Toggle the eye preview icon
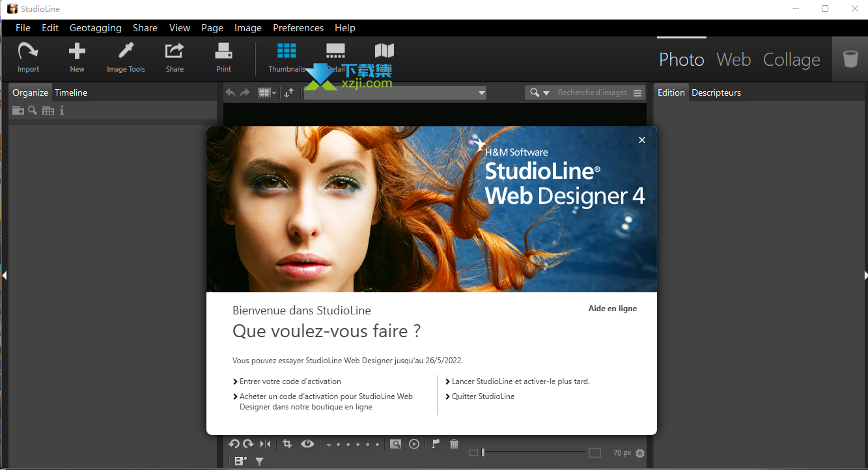This screenshot has height=470, width=868. [307, 444]
